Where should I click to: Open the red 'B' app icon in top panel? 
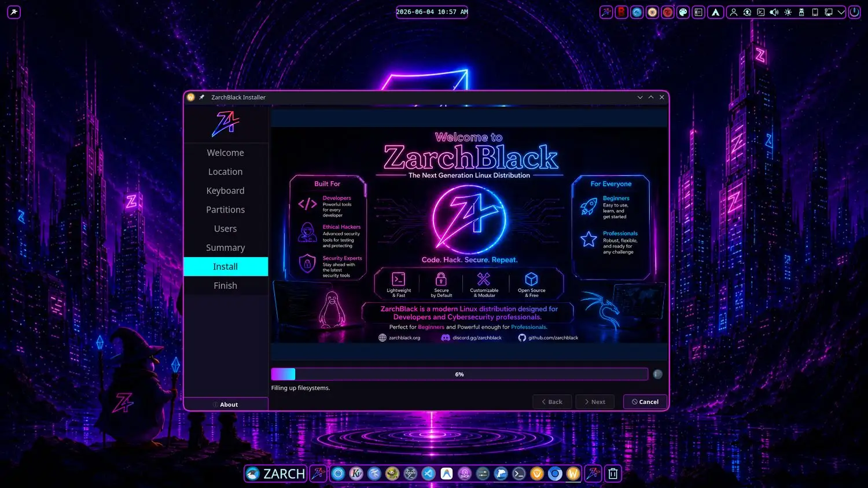[x=621, y=12]
